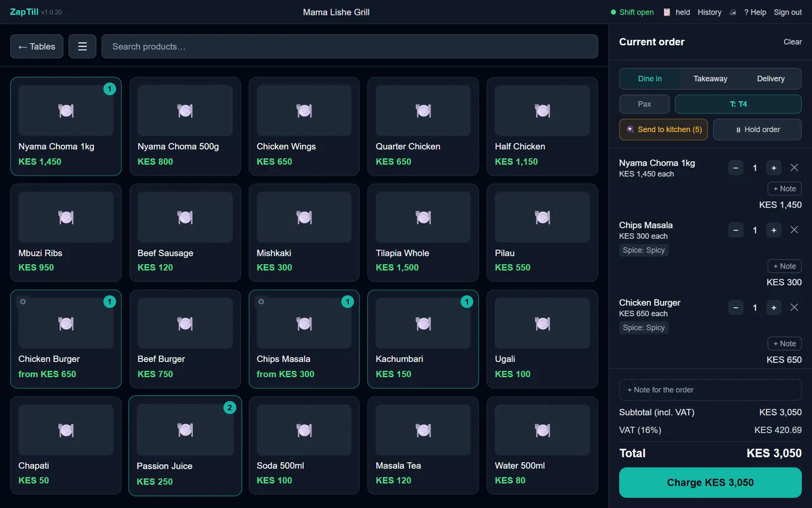Increase Chips Masala quantity by one

click(773, 230)
